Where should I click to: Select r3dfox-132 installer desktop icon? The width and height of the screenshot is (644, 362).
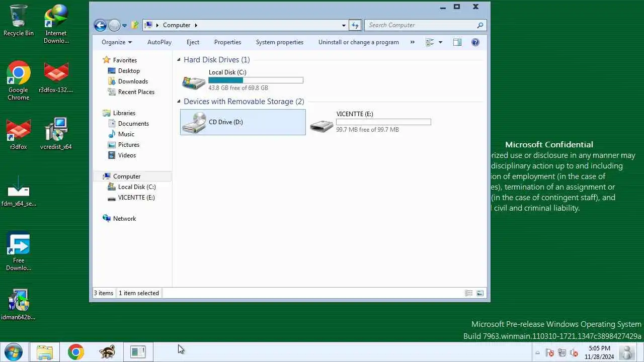tap(56, 78)
